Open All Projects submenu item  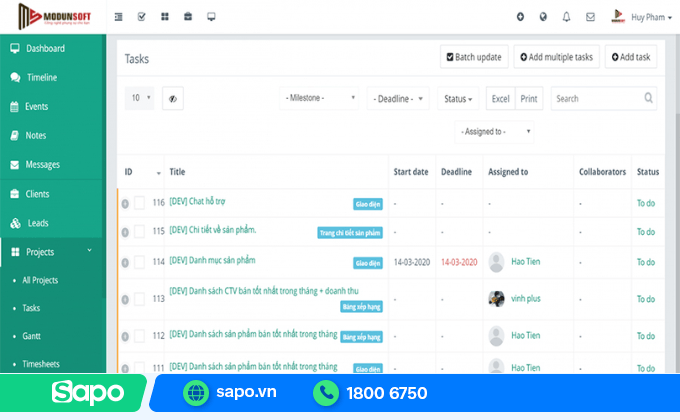[40, 280]
